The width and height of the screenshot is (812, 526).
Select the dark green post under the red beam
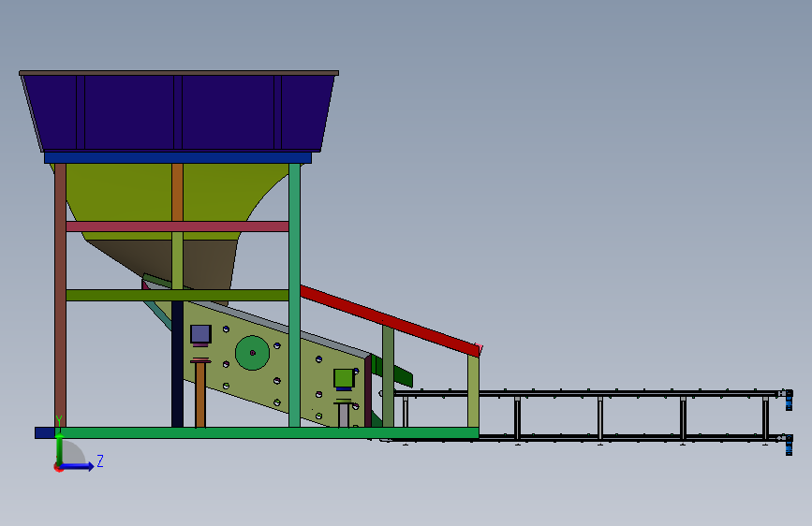(388, 376)
